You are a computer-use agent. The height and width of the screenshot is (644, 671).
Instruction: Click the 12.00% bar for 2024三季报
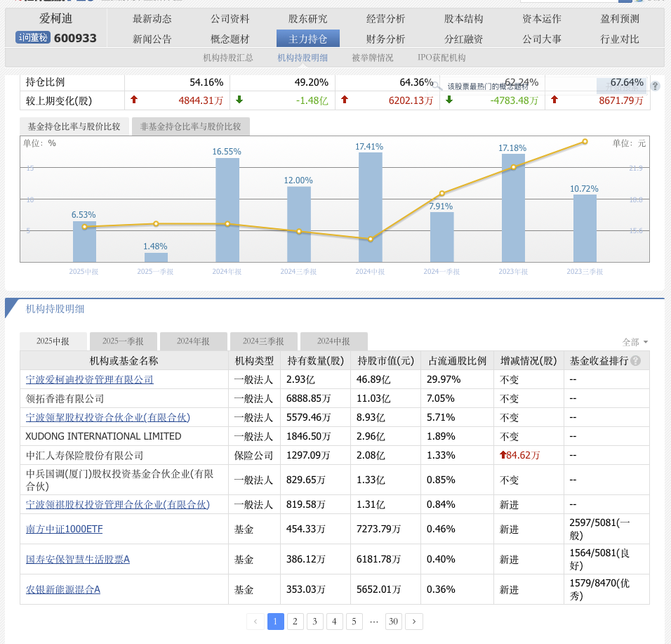coord(299,224)
